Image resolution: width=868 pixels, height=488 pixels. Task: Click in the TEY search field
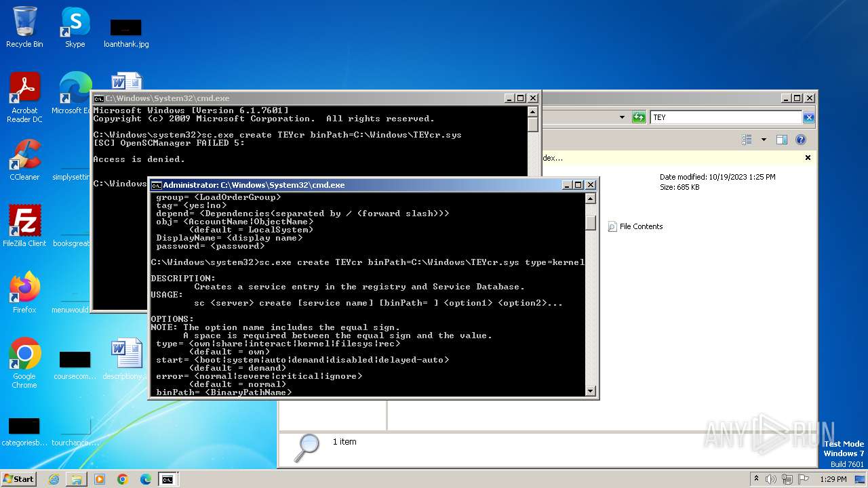pyautogui.click(x=726, y=117)
